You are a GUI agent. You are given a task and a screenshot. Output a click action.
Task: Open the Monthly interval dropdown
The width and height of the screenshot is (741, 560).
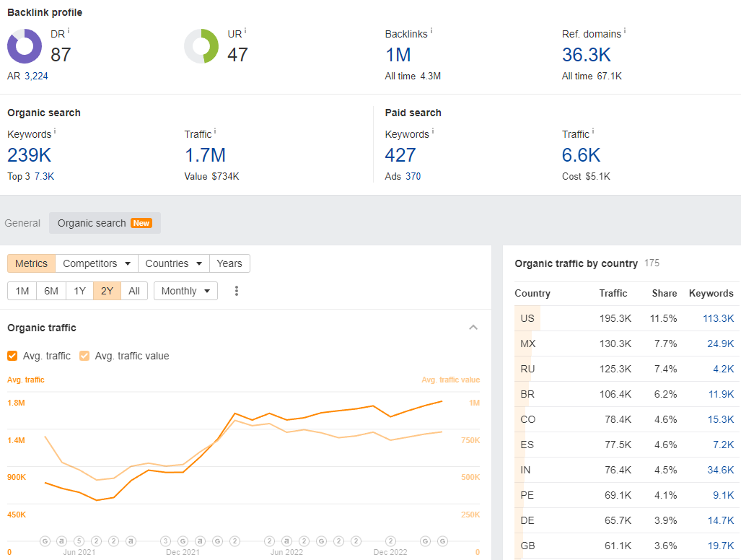[185, 291]
